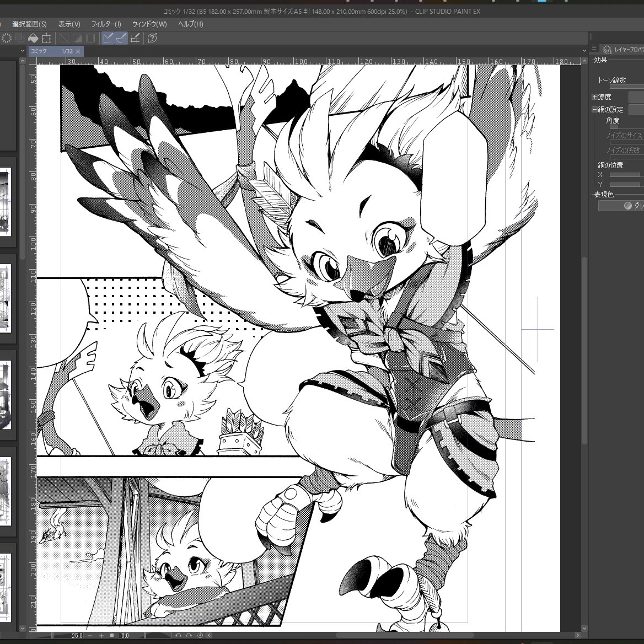Viewport: 644px width, 644px height.
Task: Open the ウィンドウ(W) menu
Action: pos(149,24)
